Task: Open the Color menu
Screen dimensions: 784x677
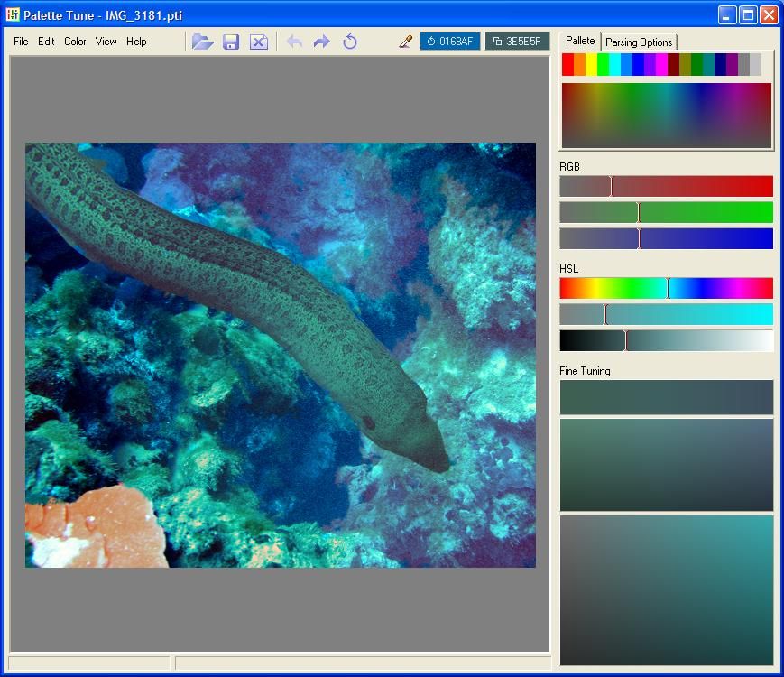Action: coord(74,41)
